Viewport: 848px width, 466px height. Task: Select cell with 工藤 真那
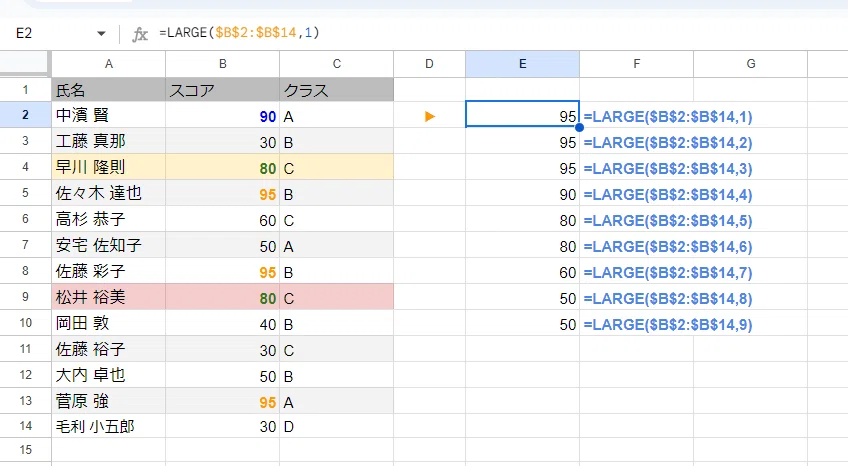click(109, 141)
